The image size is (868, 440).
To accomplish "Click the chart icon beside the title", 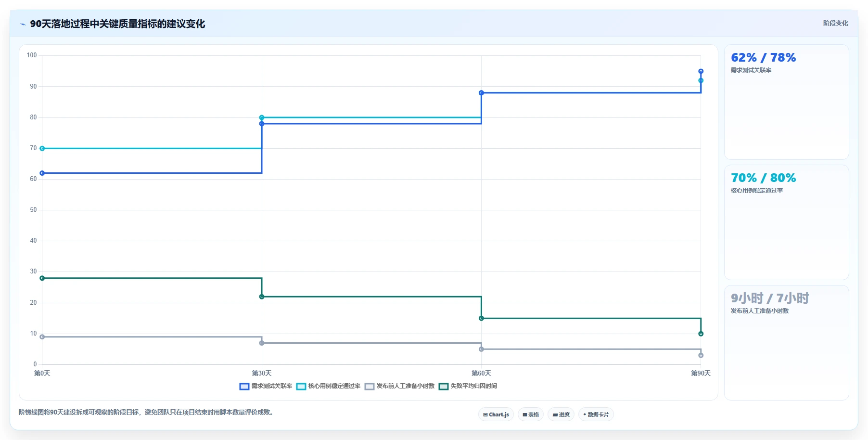I will (x=23, y=24).
